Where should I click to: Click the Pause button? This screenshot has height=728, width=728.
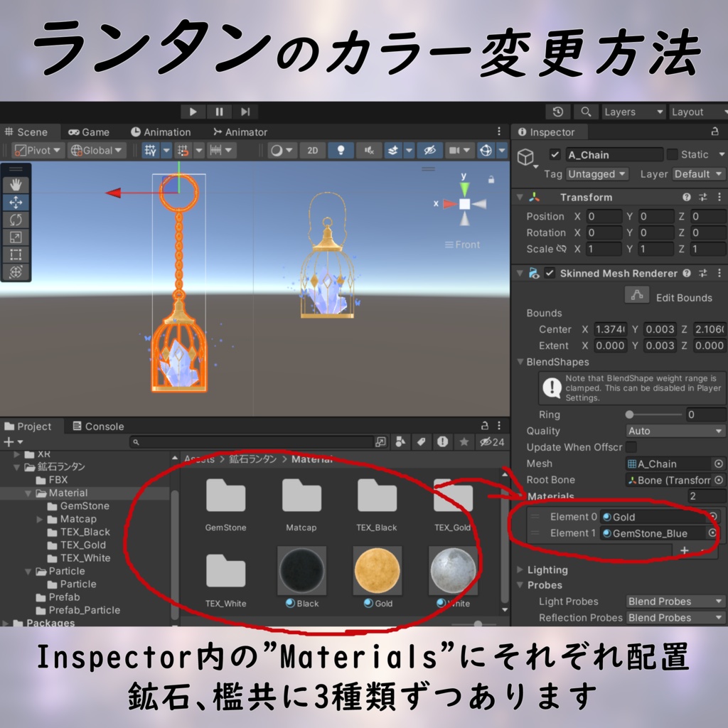(219, 112)
